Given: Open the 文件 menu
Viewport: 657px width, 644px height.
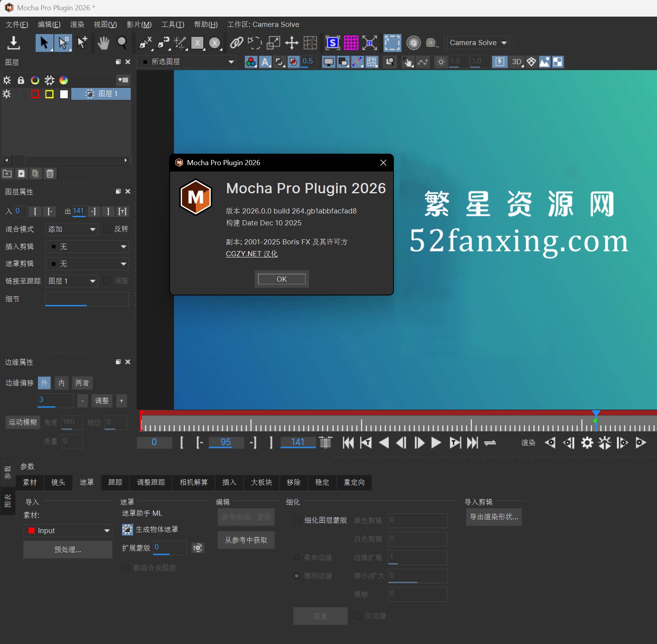Looking at the screenshot, I should point(17,24).
